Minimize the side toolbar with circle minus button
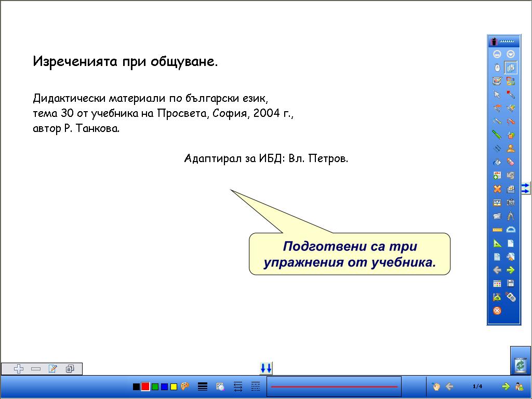Image resolution: width=532 pixels, height=399 pixels. [x=497, y=54]
